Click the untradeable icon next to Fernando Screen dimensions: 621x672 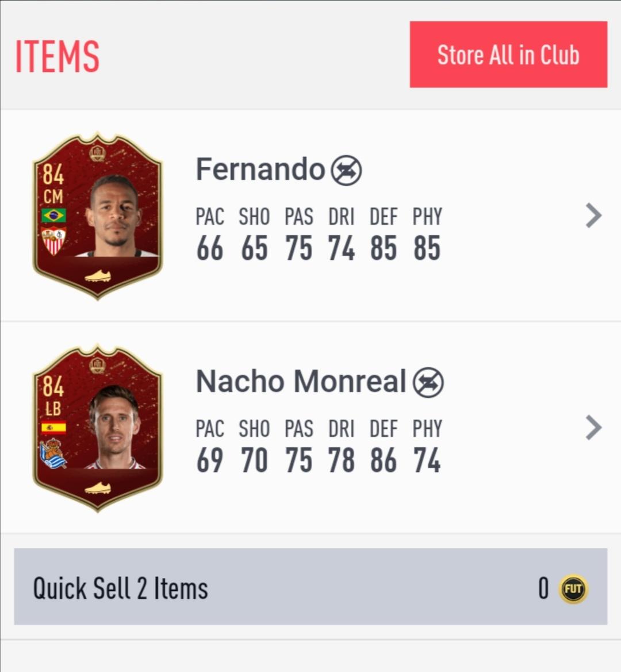coord(346,170)
